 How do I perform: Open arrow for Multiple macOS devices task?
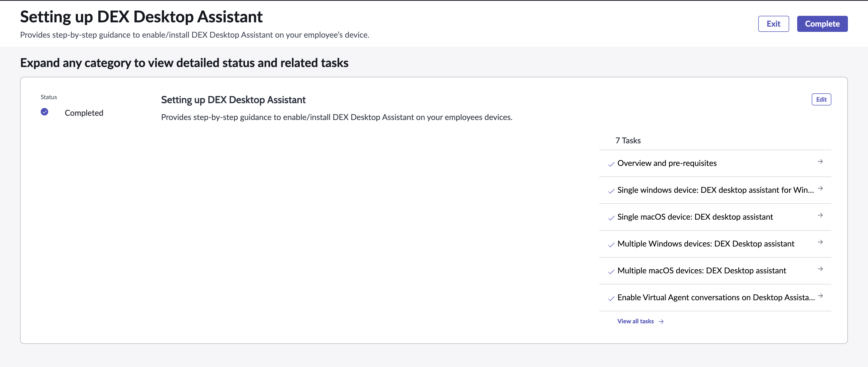pyautogui.click(x=820, y=269)
